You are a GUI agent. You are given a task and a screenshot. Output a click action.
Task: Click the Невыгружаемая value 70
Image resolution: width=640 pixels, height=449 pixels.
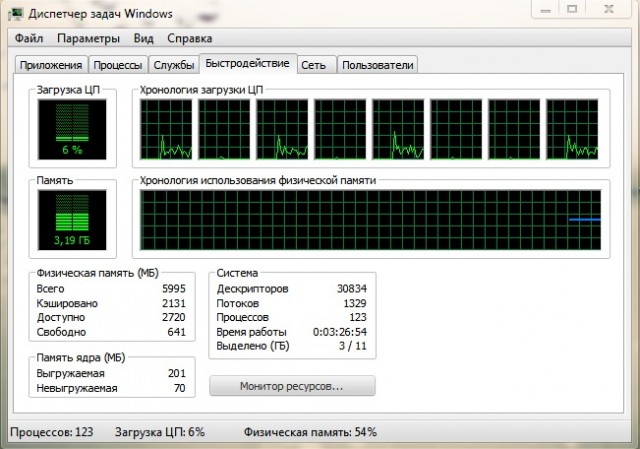pyautogui.click(x=180, y=388)
